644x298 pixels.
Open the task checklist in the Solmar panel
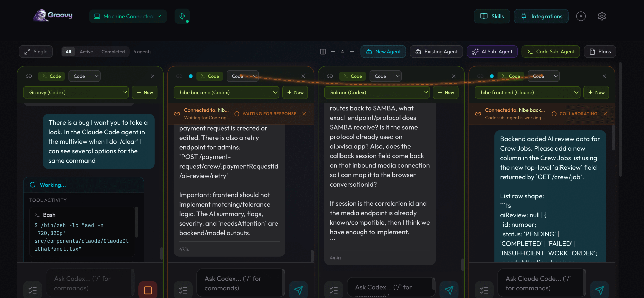click(333, 290)
